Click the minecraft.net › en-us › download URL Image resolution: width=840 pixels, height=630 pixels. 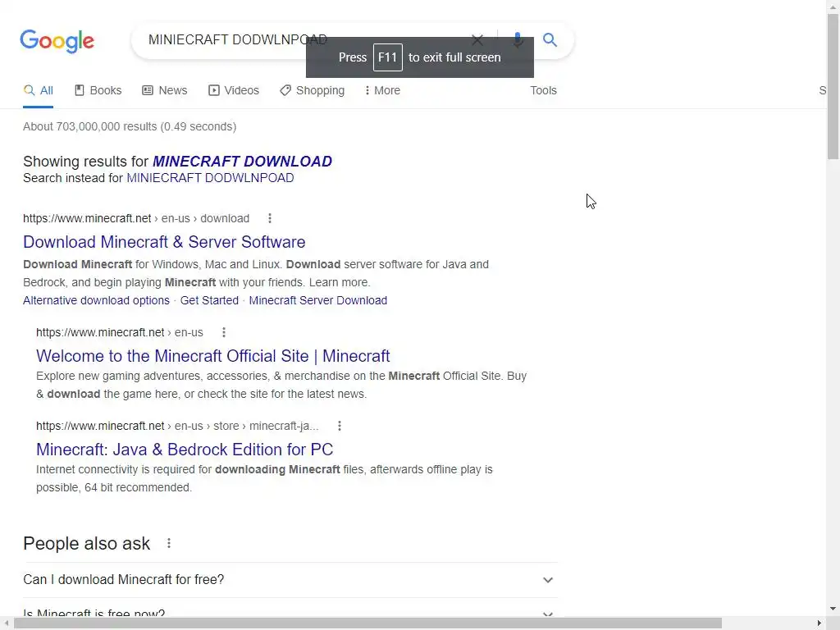[x=136, y=218]
